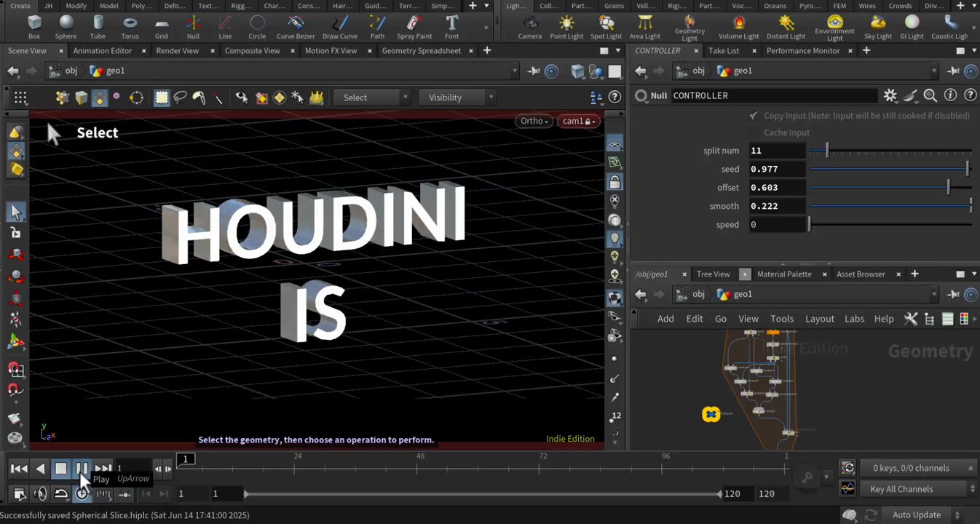This screenshot has width=980, height=524.
Task: Select the Curve Bezier tool
Action: click(296, 27)
